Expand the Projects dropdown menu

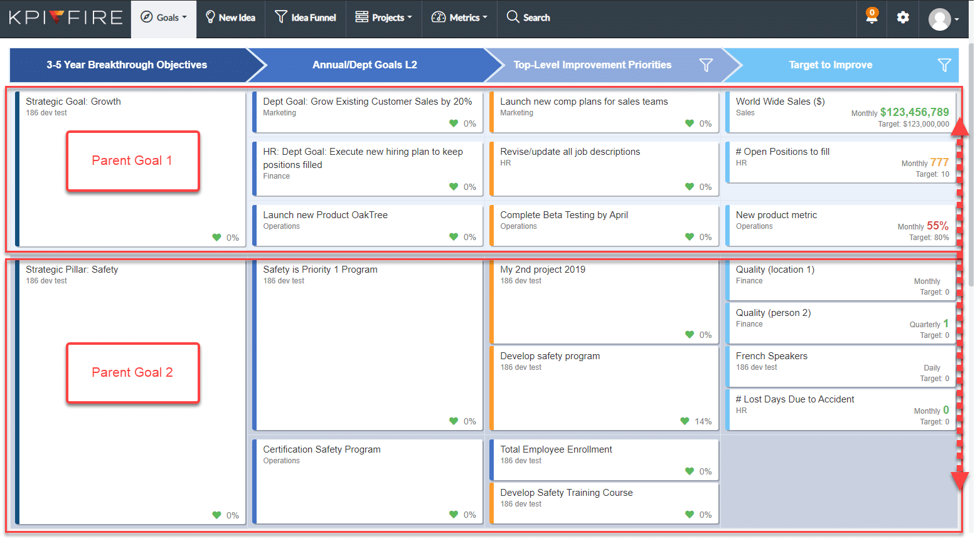pyautogui.click(x=383, y=18)
